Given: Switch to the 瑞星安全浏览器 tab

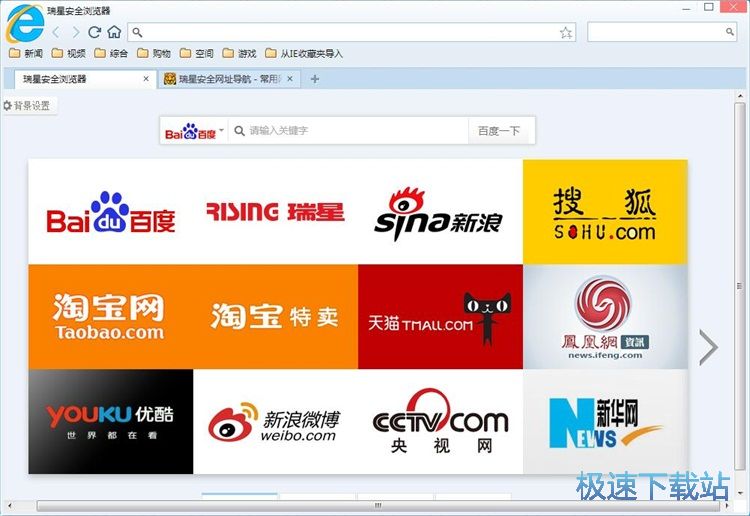Looking at the screenshot, I should coord(85,79).
